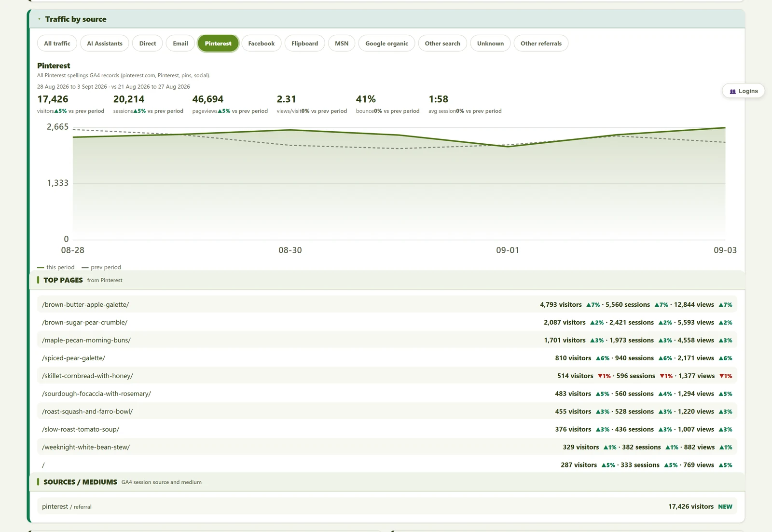Open /brown-butter-apple-galette/ page row
The image size is (772, 532).
387,305
